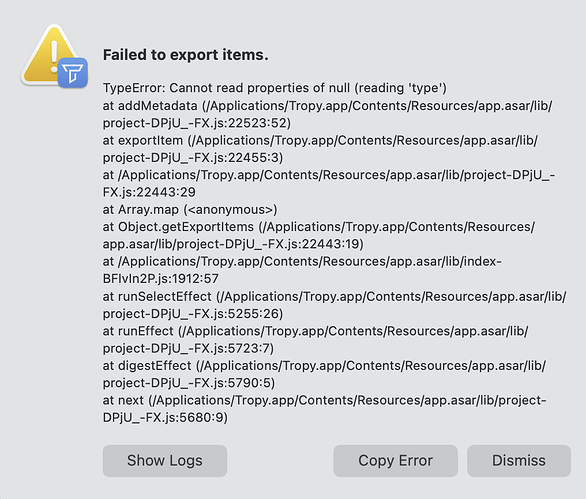Click the 'Failed to export items.' heading
Image resolution: width=586 pixels, height=499 pixels.
coord(186,55)
